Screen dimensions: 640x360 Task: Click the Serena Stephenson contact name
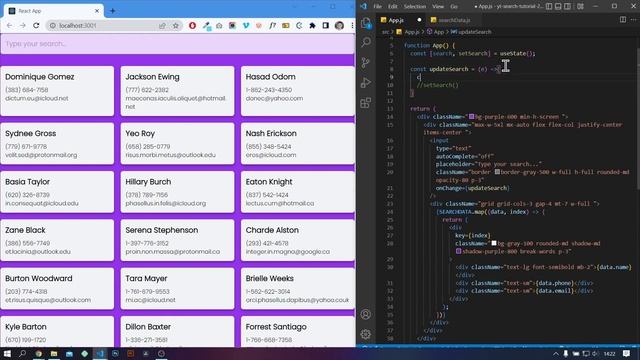pos(162,230)
